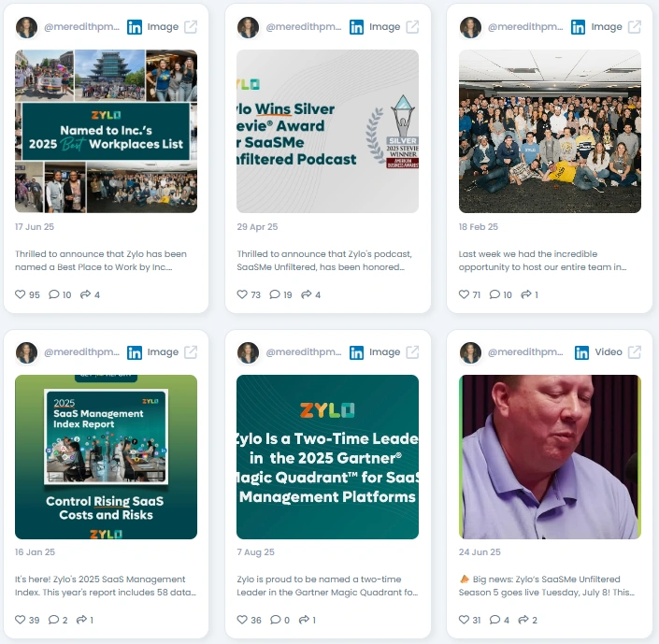The image size is (659, 644).
Task: Click comment icon showing 4 comments
Action: pos(495,620)
